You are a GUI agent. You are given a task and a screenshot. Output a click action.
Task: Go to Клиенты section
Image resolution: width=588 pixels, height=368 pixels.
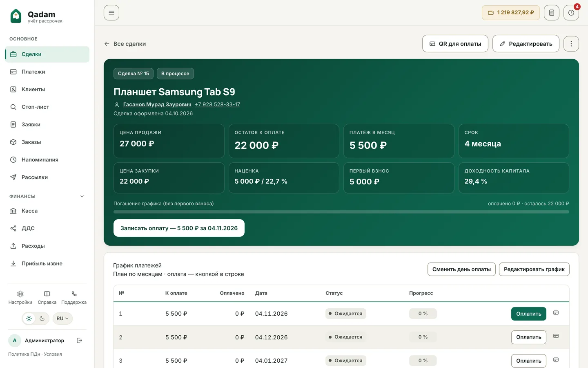47,90
